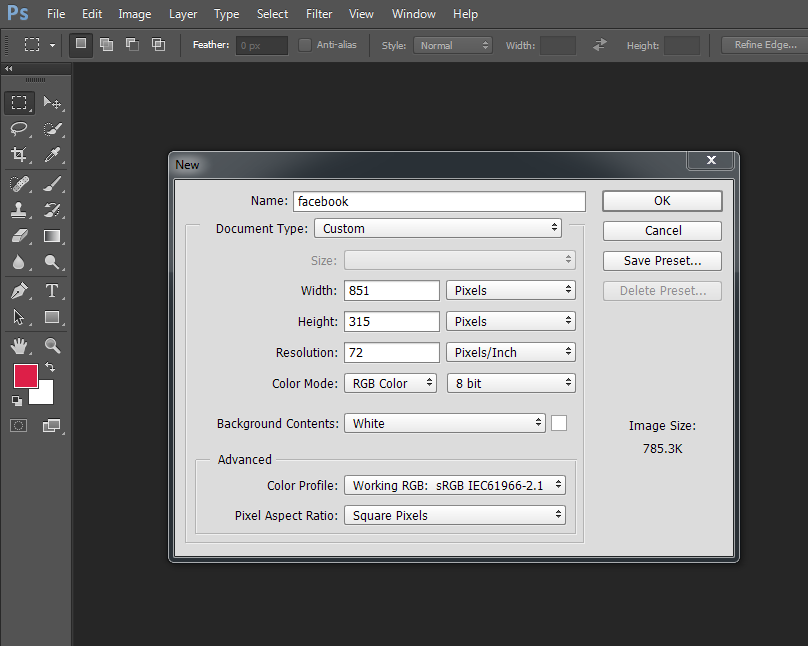The width and height of the screenshot is (808, 646).
Task: Toggle Quick Mask mode
Action: tap(19, 426)
